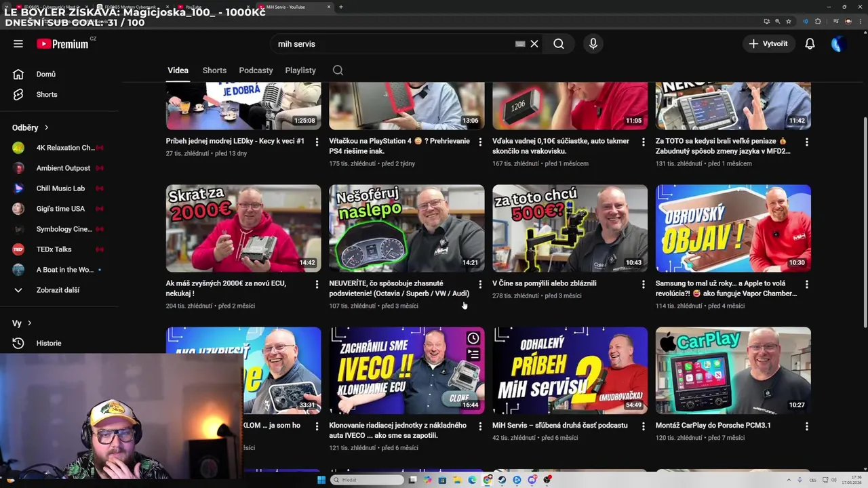
Task: Close the 'MiH Servis - YouTube' browser tab
Action: tap(329, 7)
